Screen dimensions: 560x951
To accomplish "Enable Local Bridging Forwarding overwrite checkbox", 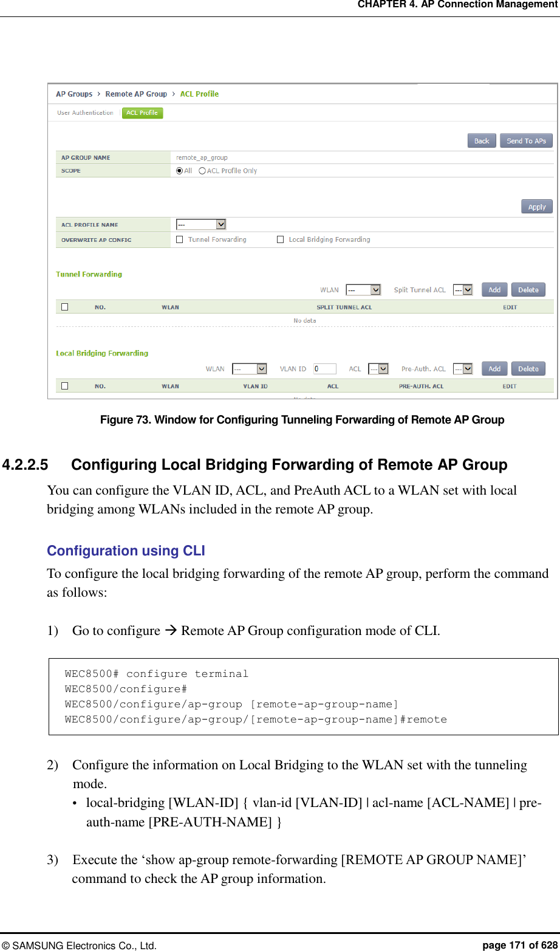I will pos(280,239).
